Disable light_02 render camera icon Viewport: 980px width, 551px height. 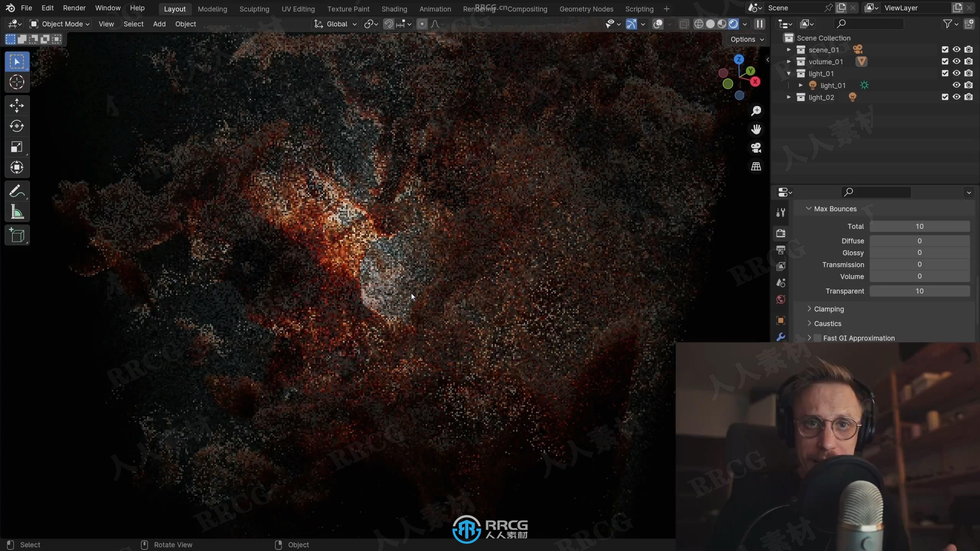click(969, 97)
